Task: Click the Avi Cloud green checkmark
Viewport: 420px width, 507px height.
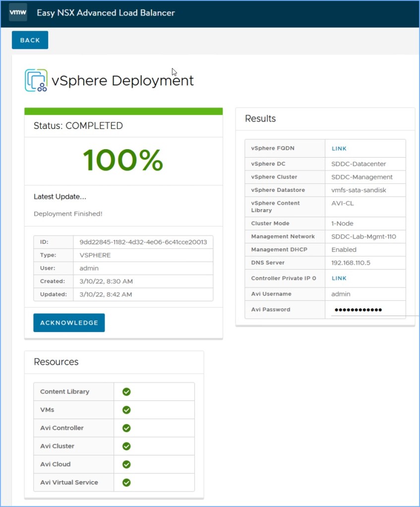Action: tap(126, 464)
